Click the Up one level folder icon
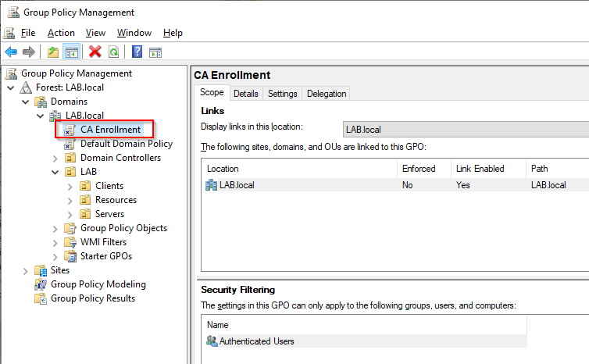589x364 pixels. coord(53,52)
